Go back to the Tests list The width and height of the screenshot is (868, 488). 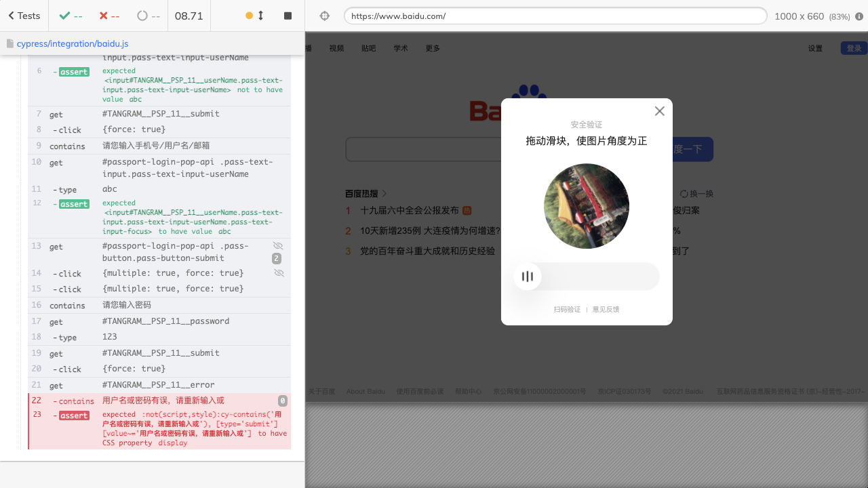pyautogui.click(x=24, y=16)
